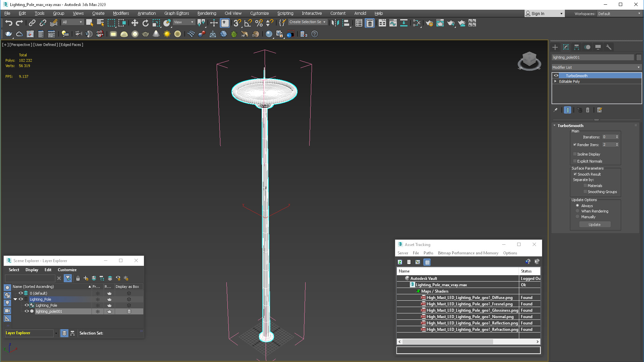The width and height of the screenshot is (644, 362).
Task: Choose Rectangular Selection Region icon
Action: [111, 23]
